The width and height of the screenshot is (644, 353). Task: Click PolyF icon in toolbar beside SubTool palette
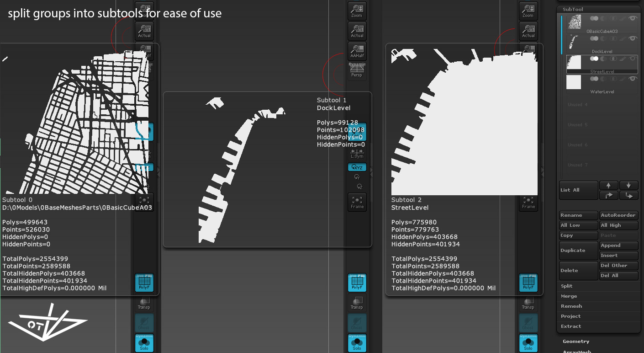(528, 282)
